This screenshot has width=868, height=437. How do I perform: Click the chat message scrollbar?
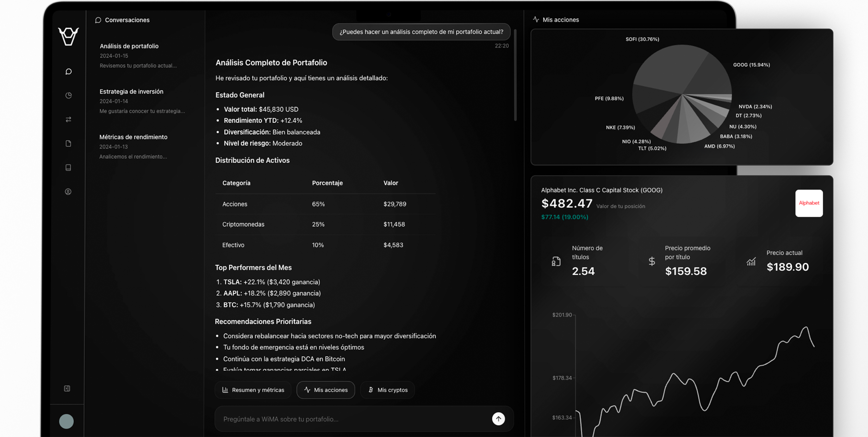515,75
